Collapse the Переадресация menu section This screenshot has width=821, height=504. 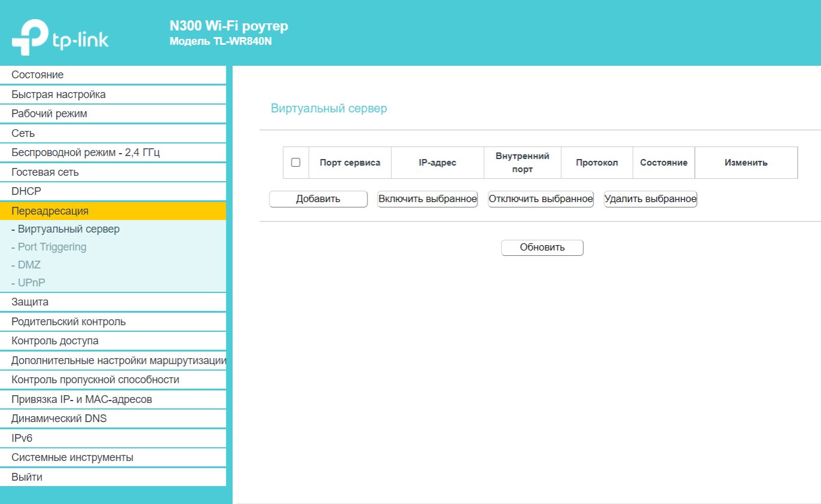[x=50, y=211]
